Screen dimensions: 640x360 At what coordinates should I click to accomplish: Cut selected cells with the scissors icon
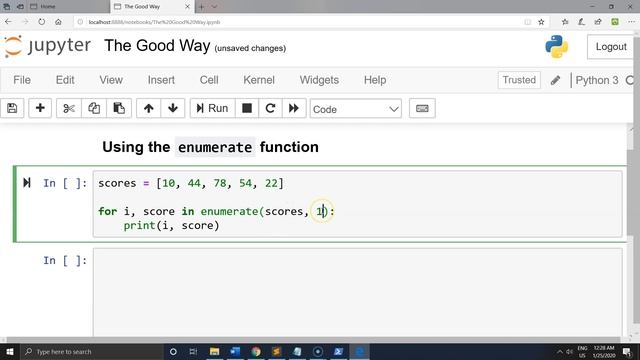(69, 108)
